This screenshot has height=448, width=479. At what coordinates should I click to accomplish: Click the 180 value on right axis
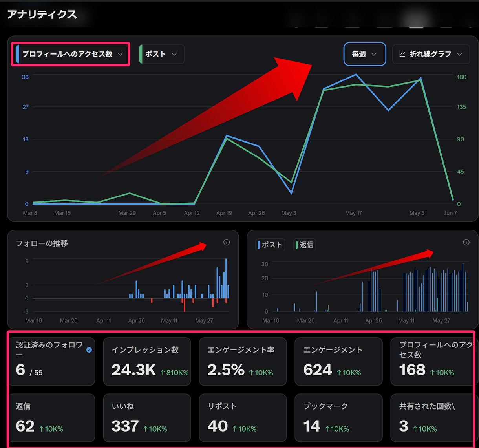[x=462, y=77]
